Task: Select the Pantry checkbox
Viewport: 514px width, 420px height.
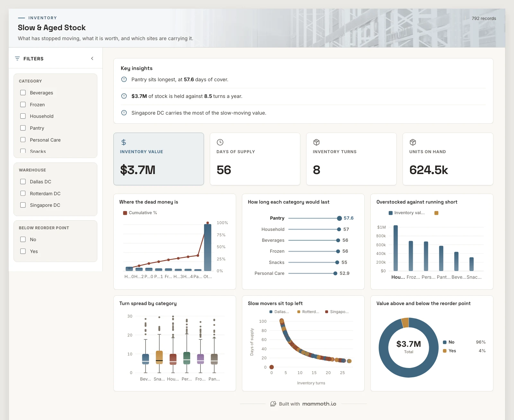Action: [23, 128]
